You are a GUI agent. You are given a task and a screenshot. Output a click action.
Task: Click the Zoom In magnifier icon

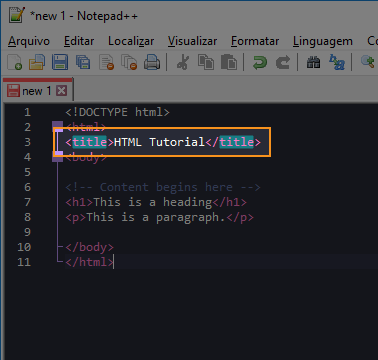click(x=368, y=62)
